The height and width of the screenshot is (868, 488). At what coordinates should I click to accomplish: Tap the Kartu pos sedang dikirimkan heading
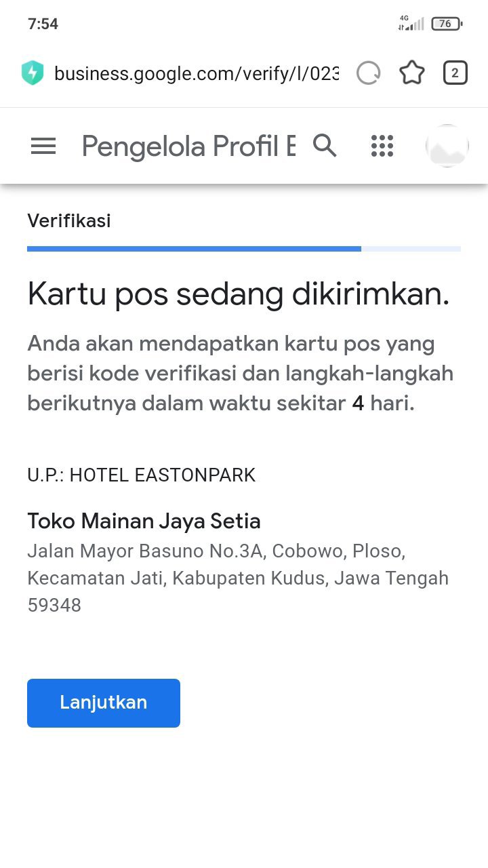click(238, 294)
